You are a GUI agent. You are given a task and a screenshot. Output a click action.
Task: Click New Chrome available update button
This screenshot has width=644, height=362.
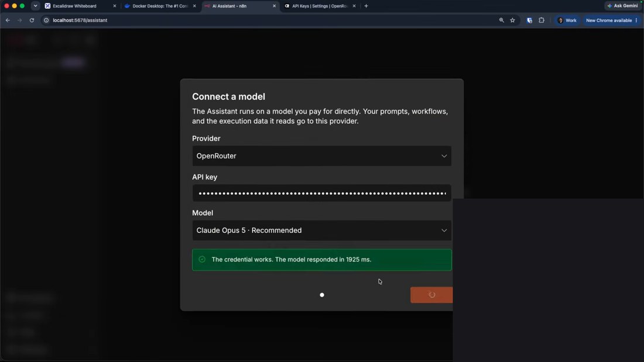coord(609,20)
